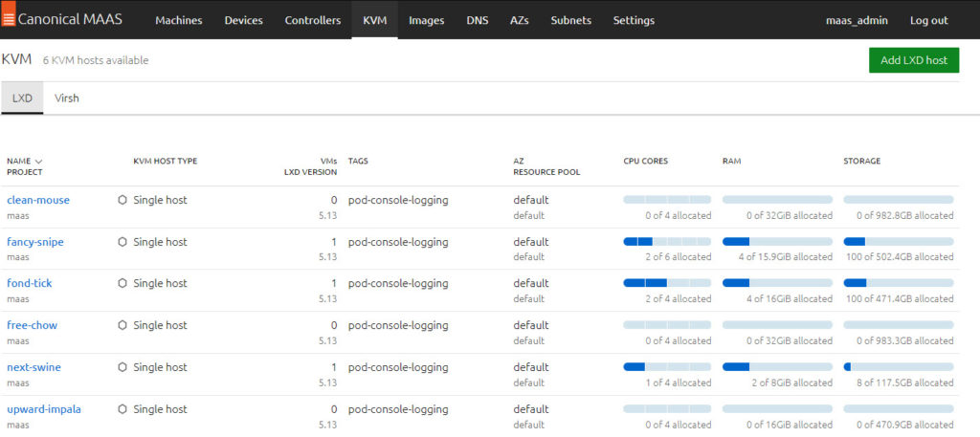This screenshot has width=980, height=437.
Task: Click the single host icon for fond-tick
Action: coord(122,283)
